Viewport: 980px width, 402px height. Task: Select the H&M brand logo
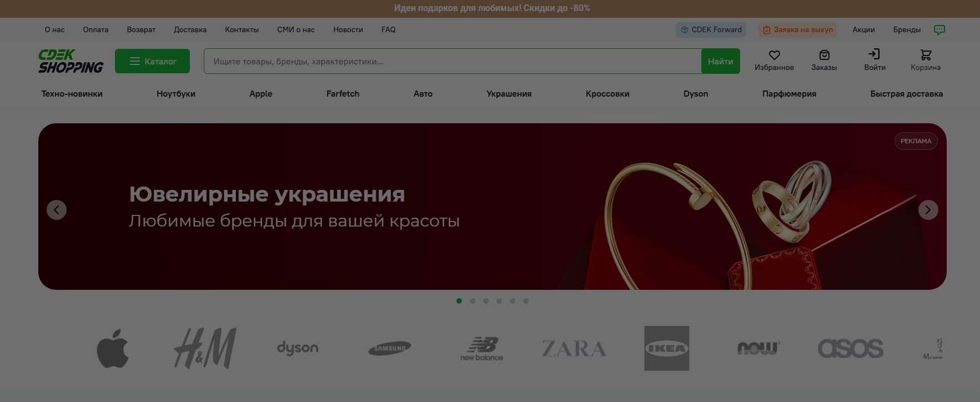click(x=205, y=348)
